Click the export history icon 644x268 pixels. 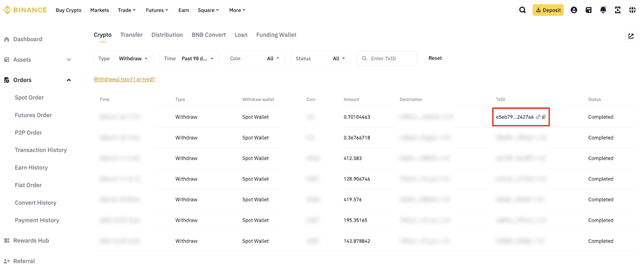[631, 36]
